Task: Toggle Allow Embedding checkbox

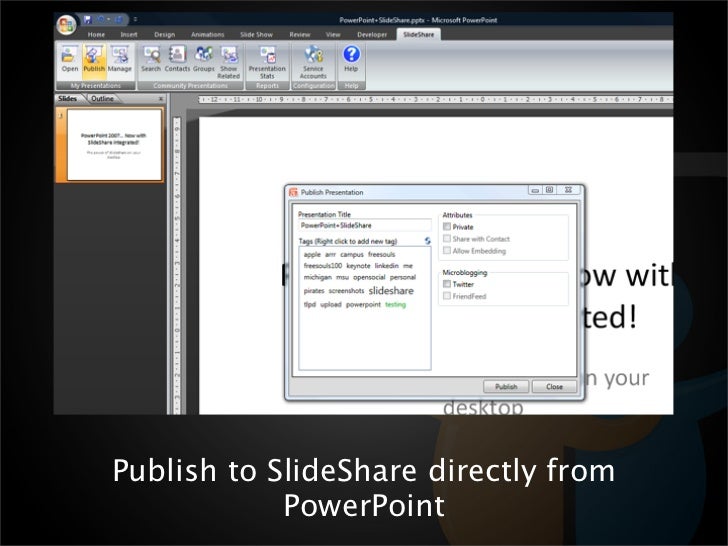Action: (x=447, y=251)
